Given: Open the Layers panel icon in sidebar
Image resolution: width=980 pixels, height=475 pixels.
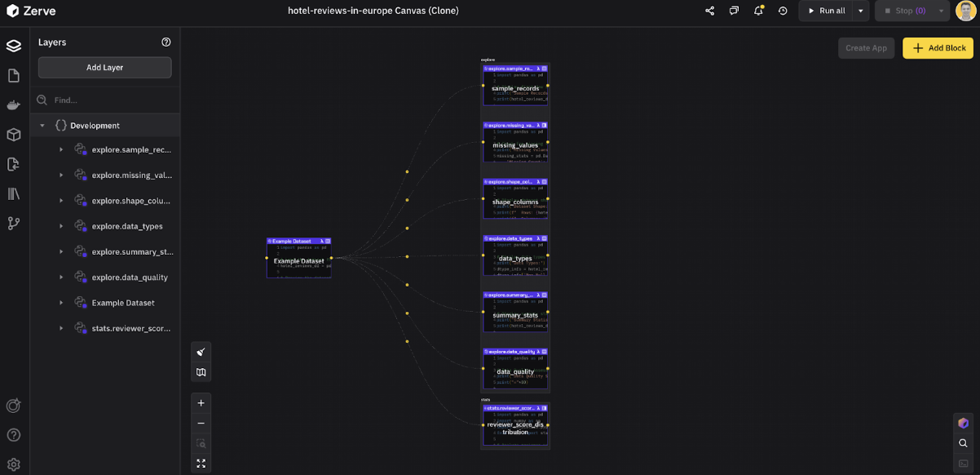Looking at the screenshot, I should coord(13,46).
